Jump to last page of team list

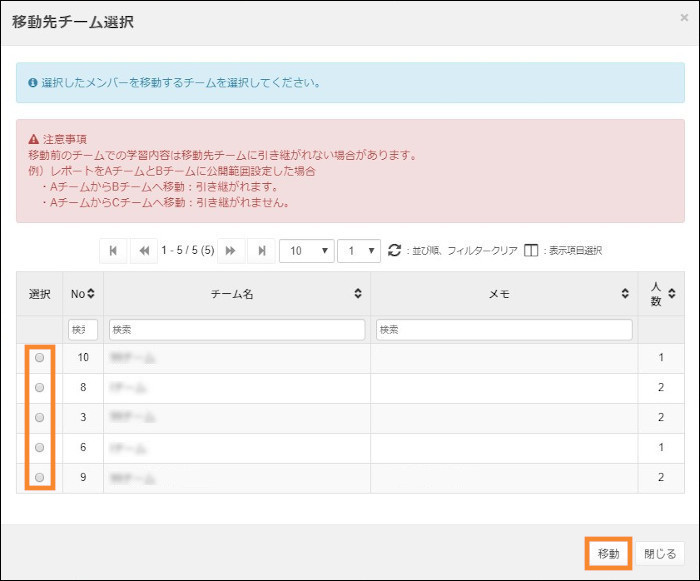pyautogui.click(x=262, y=251)
